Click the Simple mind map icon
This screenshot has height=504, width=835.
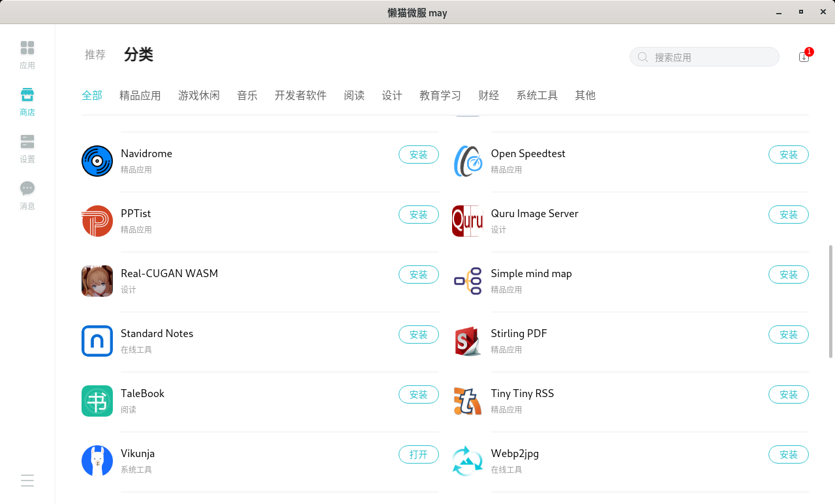tap(467, 281)
